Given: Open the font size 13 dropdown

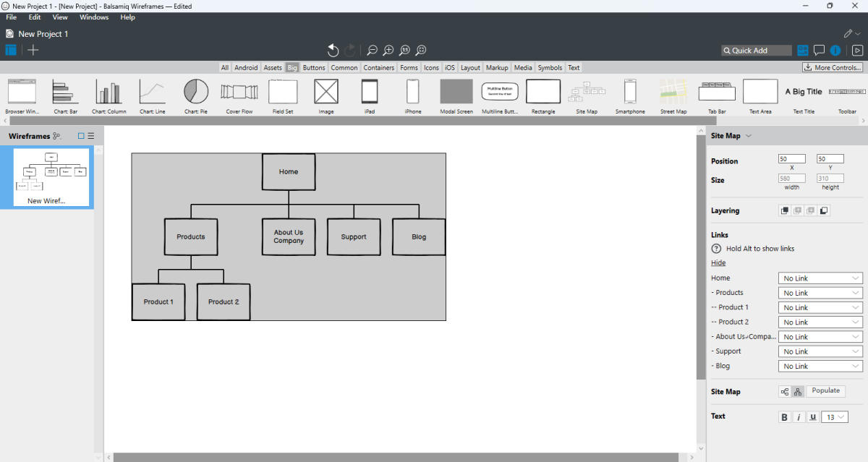Looking at the screenshot, I should click(835, 417).
